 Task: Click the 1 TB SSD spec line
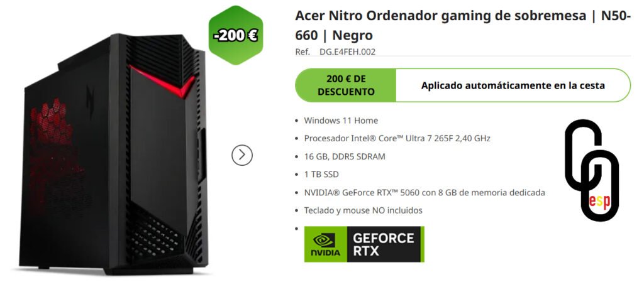pyautogui.click(x=321, y=175)
